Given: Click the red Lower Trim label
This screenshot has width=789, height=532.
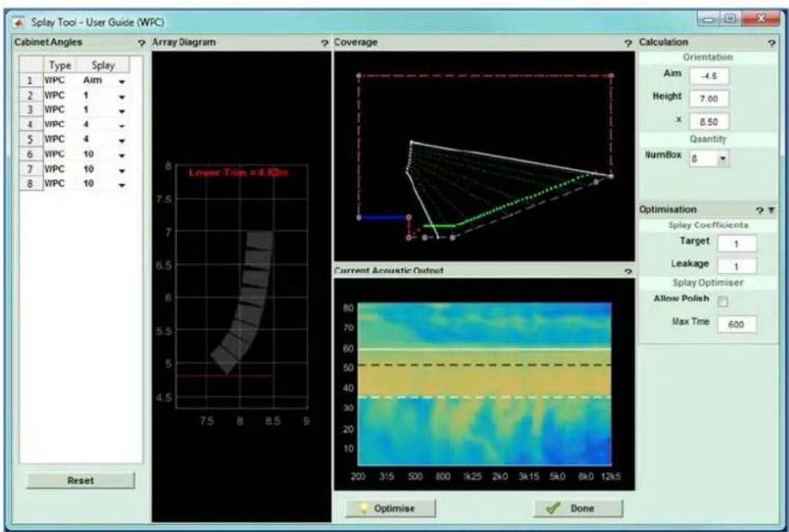Looking at the screenshot, I should pos(238,173).
